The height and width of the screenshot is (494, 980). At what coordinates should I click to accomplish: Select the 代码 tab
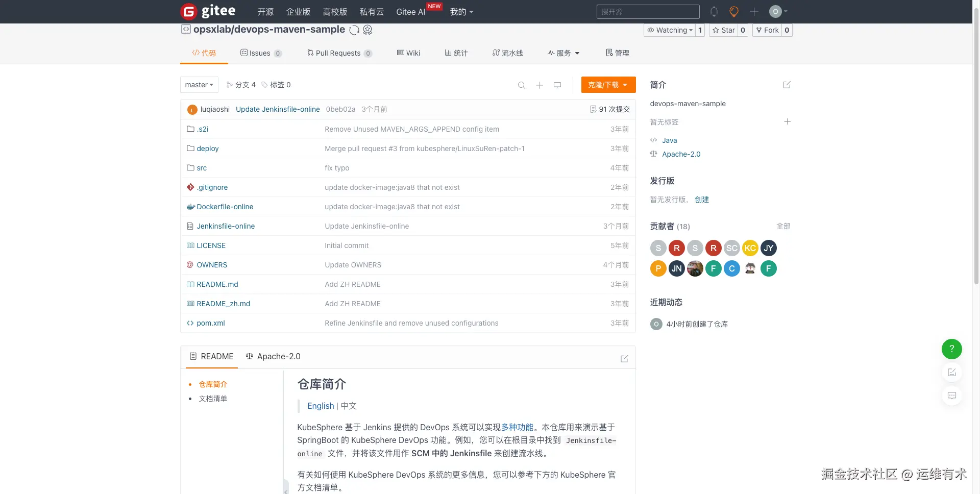click(204, 53)
